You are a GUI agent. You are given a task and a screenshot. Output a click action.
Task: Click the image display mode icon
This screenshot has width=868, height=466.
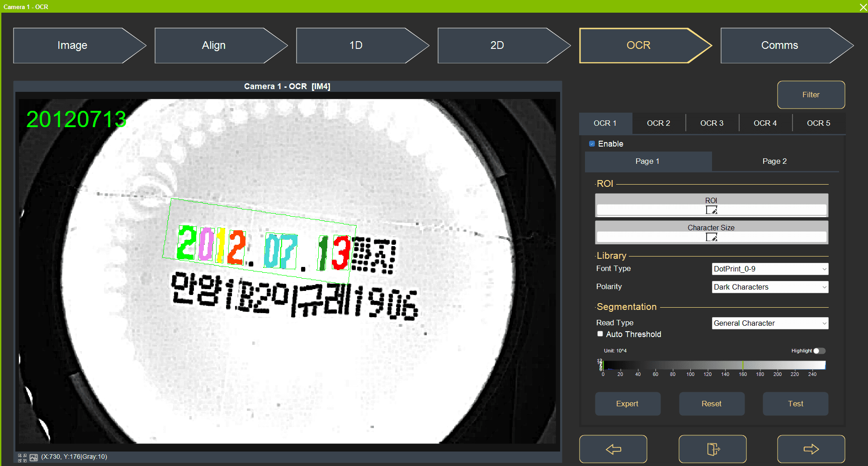pos(33,457)
